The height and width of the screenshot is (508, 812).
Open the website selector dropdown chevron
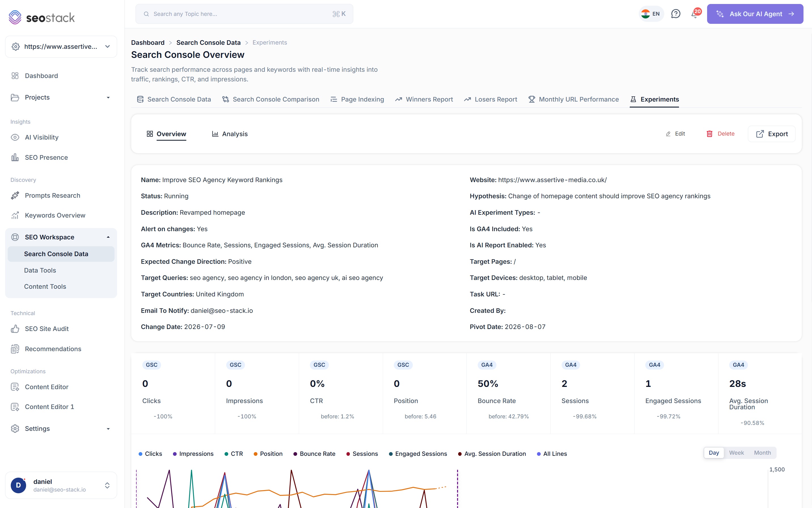(x=107, y=47)
